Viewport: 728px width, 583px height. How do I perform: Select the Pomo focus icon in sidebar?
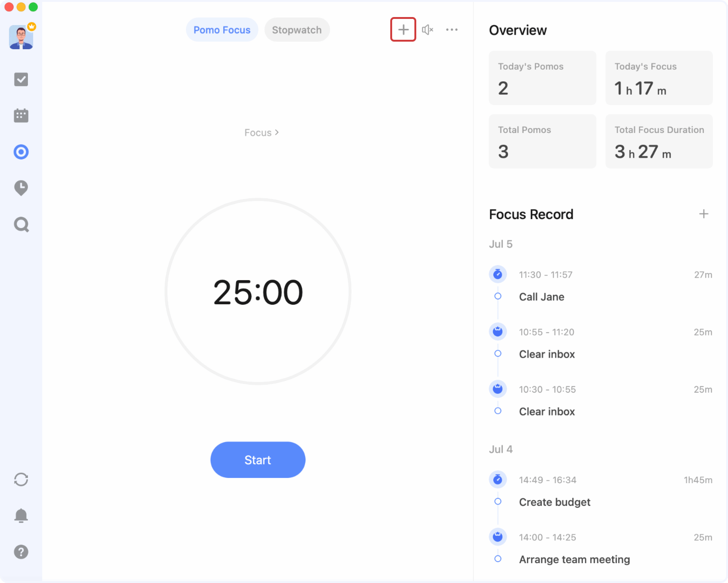click(21, 152)
